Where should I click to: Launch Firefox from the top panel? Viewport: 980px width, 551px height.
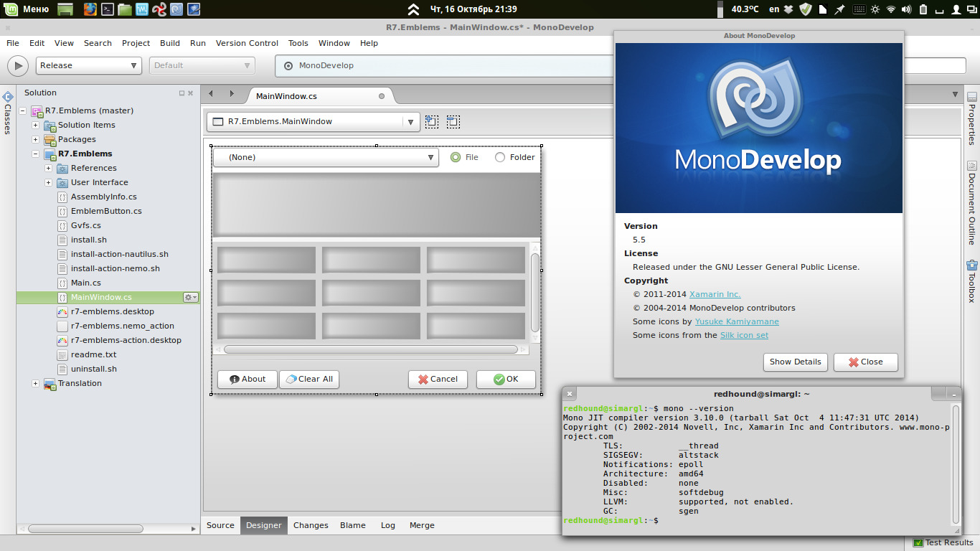tap(90, 9)
